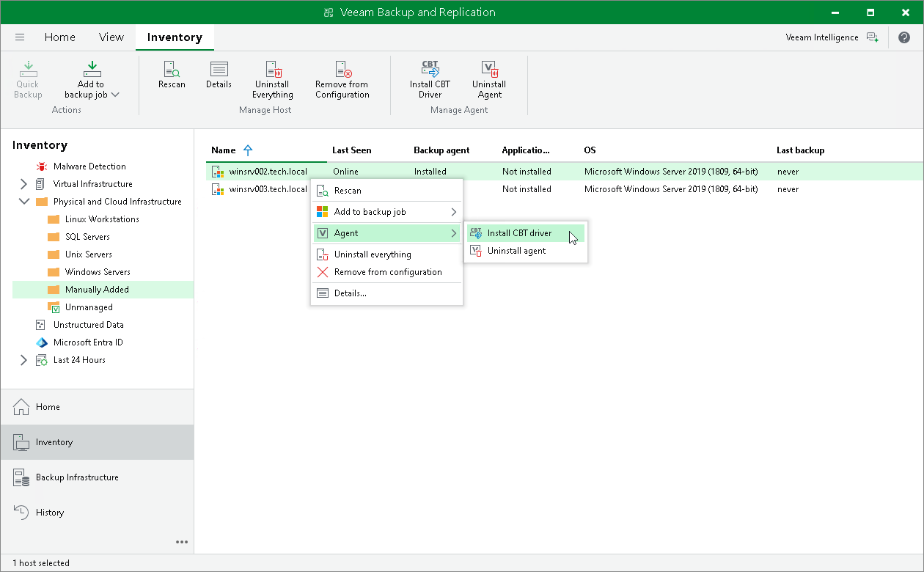Viewport: 924px width, 572px height.
Task: Click Uninstall agent submenu item
Action: pos(526,251)
